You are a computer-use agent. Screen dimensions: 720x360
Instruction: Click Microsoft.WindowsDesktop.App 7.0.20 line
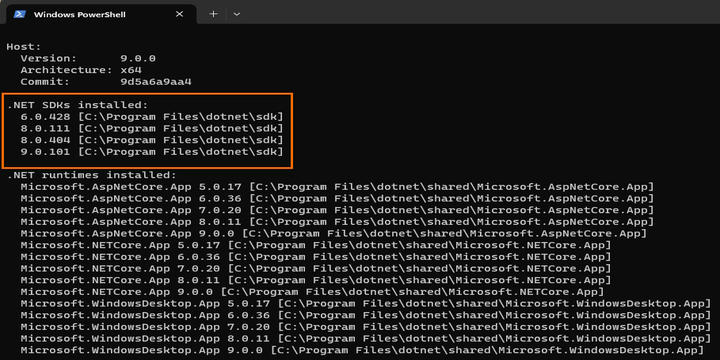(x=366, y=327)
